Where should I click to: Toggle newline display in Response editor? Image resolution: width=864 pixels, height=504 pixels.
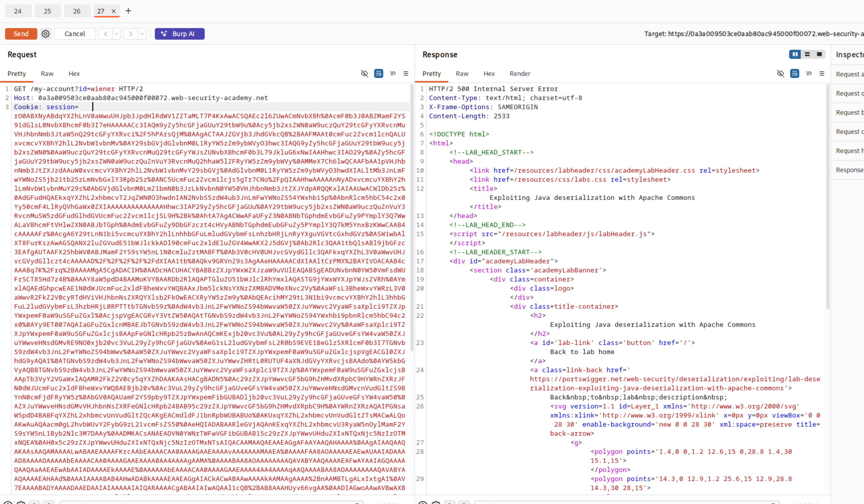tap(809, 73)
